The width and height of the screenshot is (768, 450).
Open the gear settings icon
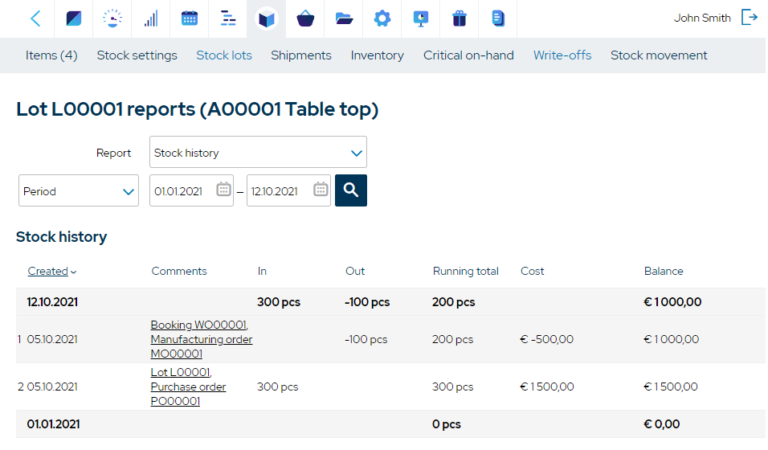tap(382, 18)
